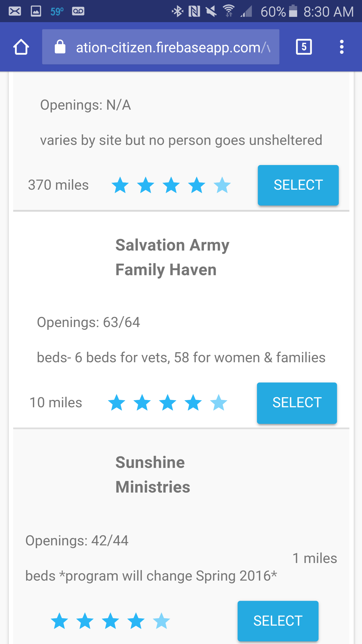362x644 pixels.
Task: Click the firebaseapp.com URL address field
Action: point(173,47)
